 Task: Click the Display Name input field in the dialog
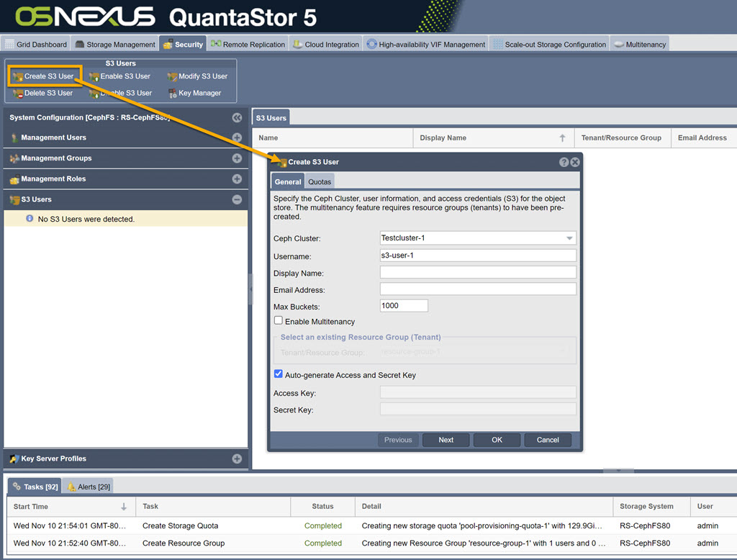point(478,272)
